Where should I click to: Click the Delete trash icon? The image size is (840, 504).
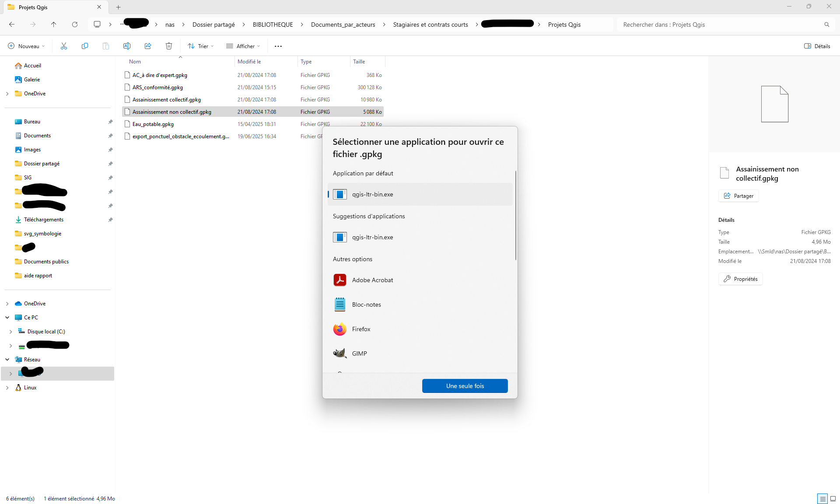[x=169, y=46]
